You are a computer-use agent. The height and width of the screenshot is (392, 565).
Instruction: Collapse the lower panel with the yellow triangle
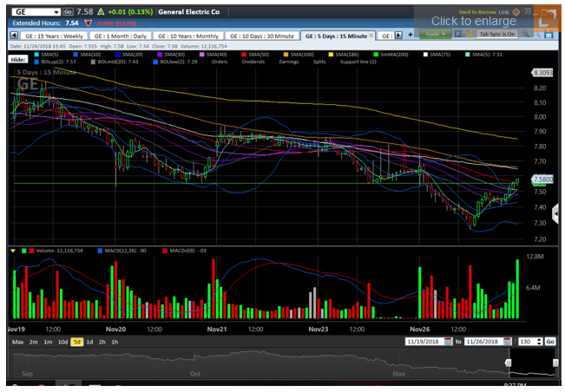tap(13, 251)
